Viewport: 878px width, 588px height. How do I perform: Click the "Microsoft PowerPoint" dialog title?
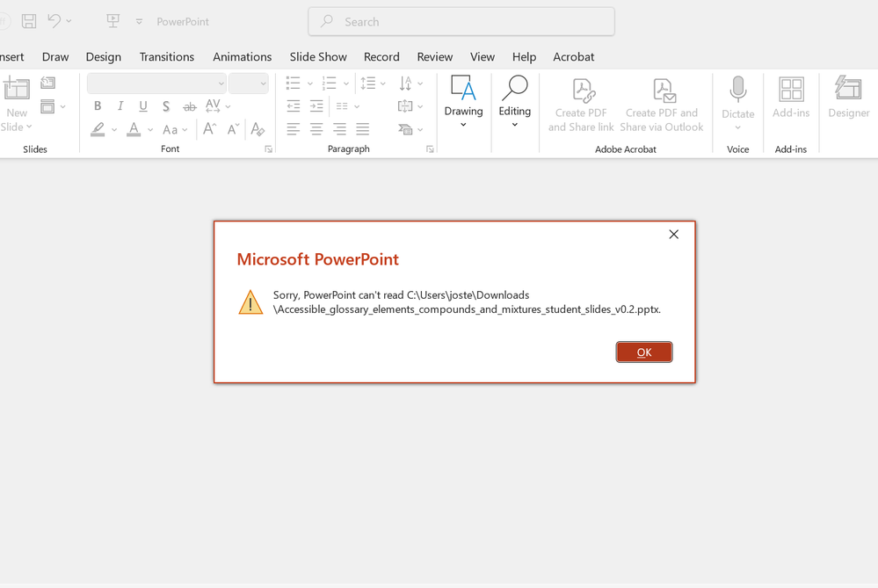tap(318, 259)
